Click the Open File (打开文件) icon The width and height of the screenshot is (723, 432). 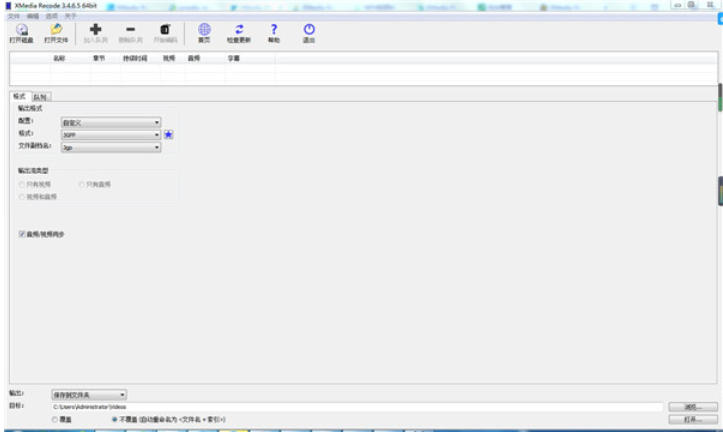56,30
